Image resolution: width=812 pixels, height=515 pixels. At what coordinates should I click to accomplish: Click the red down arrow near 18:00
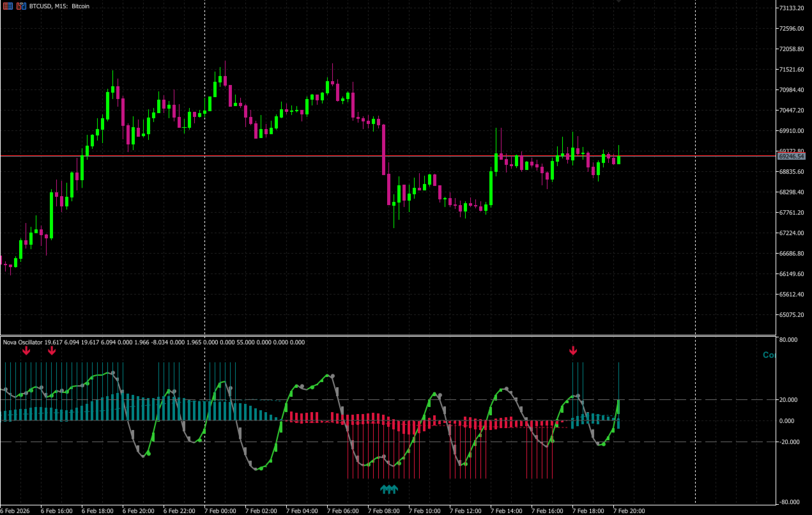tap(573, 350)
